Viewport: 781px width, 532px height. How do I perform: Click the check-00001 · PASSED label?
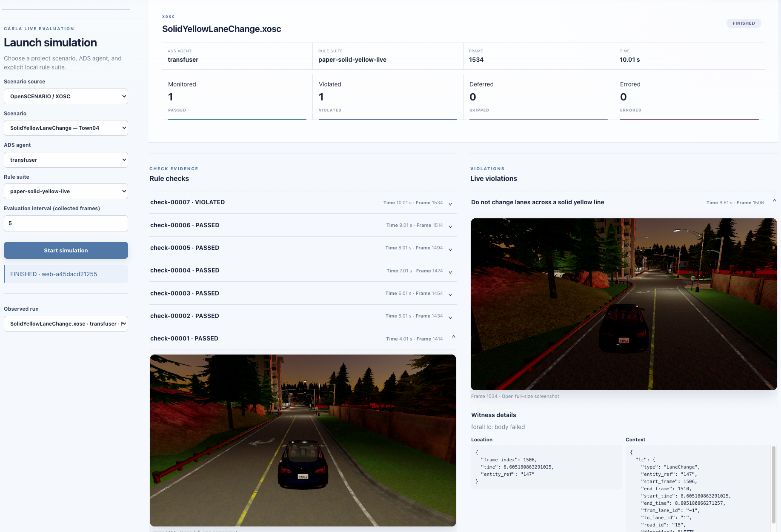point(184,338)
